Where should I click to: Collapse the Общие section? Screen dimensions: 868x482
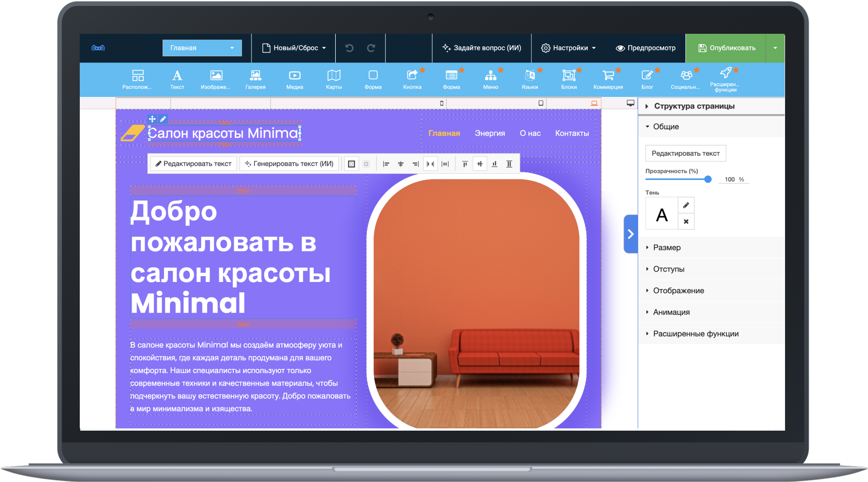click(x=711, y=127)
